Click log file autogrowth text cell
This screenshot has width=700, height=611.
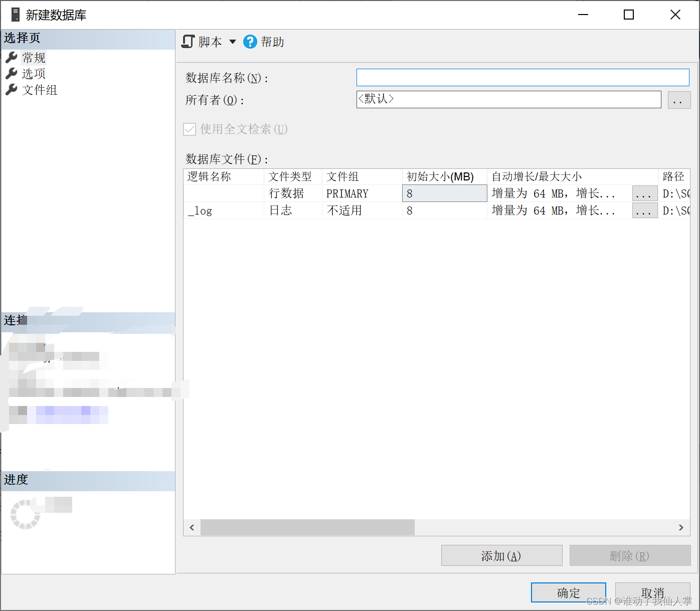tap(560, 211)
